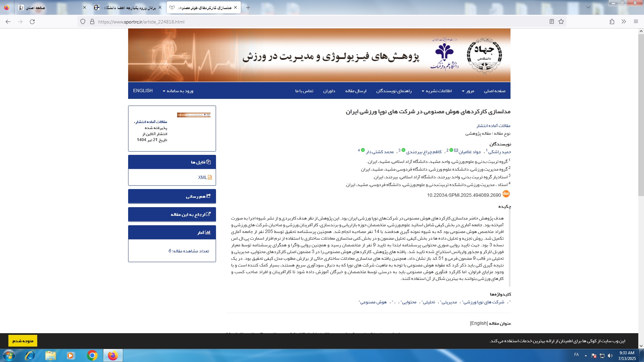This screenshot has height=362, width=644.
Task: Toggle reader view icon in address bar
Action: pyautogui.click(x=552, y=22)
